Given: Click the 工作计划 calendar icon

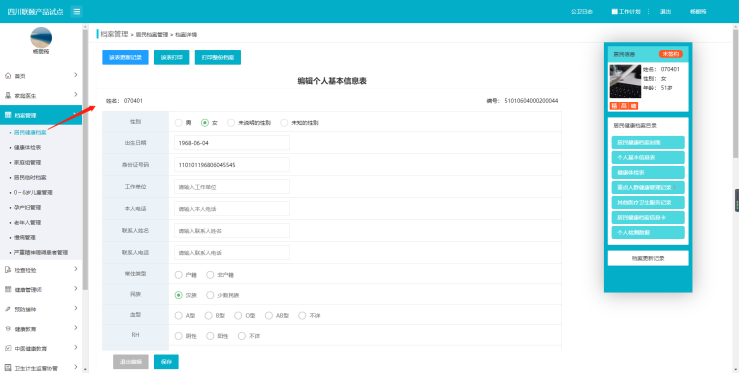Looking at the screenshot, I should point(614,11).
